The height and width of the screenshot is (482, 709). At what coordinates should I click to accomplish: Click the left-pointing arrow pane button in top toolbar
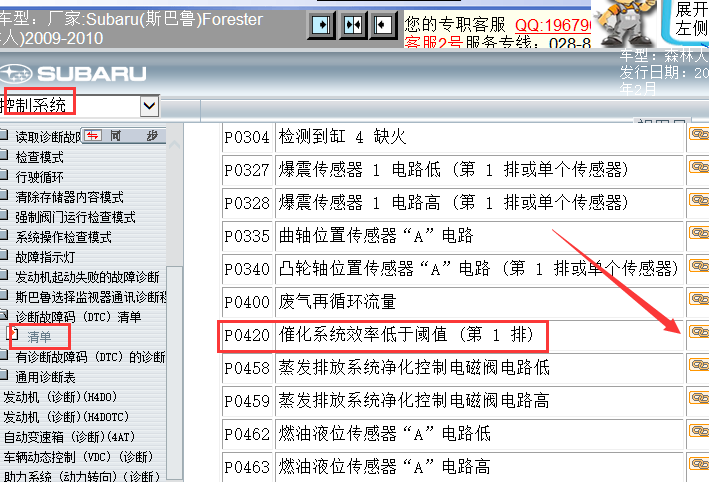[x=383, y=24]
